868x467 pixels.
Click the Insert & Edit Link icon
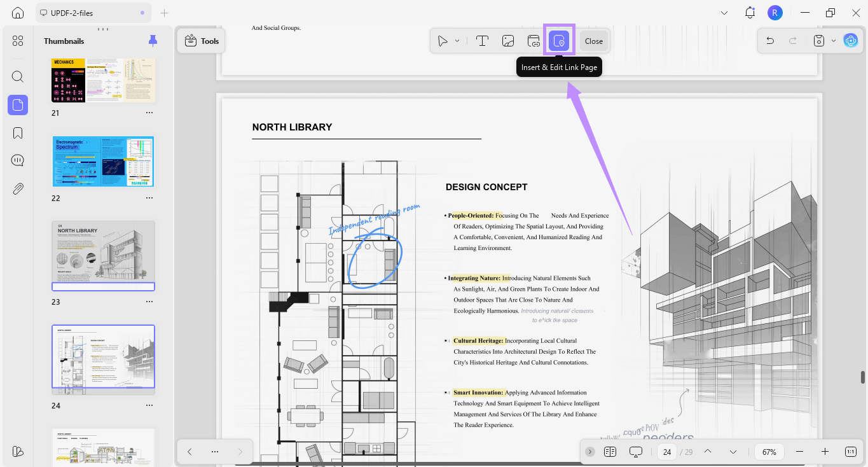click(534, 41)
